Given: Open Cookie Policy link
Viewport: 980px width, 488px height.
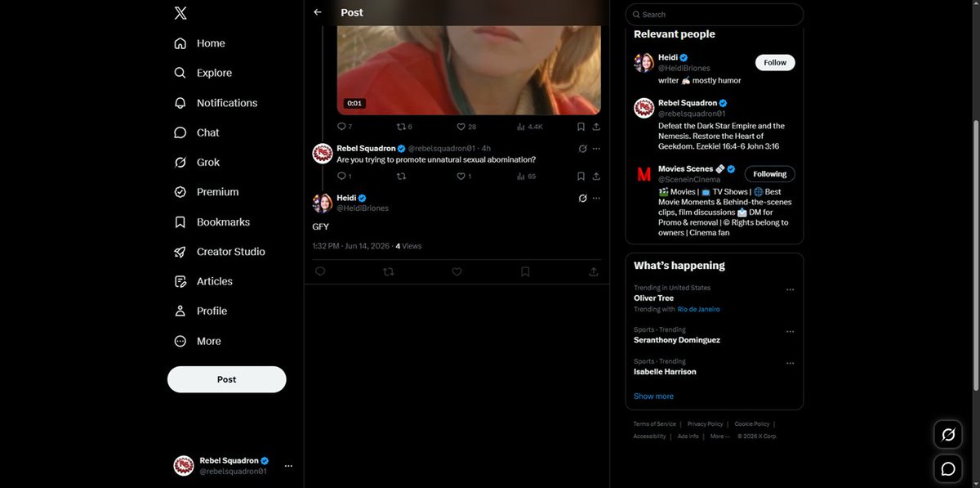Looking at the screenshot, I should click(x=751, y=424).
